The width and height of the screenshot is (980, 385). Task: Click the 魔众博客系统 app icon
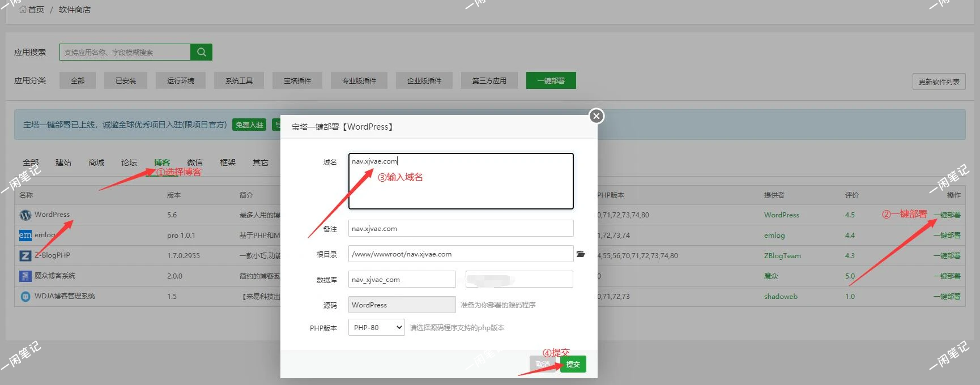[25, 276]
